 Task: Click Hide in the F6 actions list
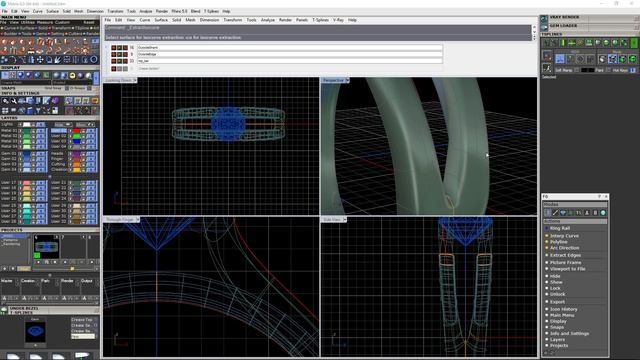click(555, 276)
